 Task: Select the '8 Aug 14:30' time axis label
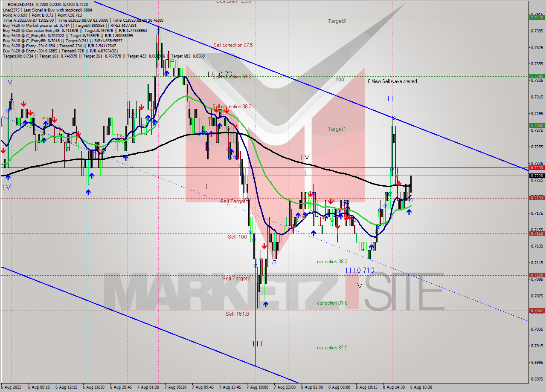tap(394, 387)
